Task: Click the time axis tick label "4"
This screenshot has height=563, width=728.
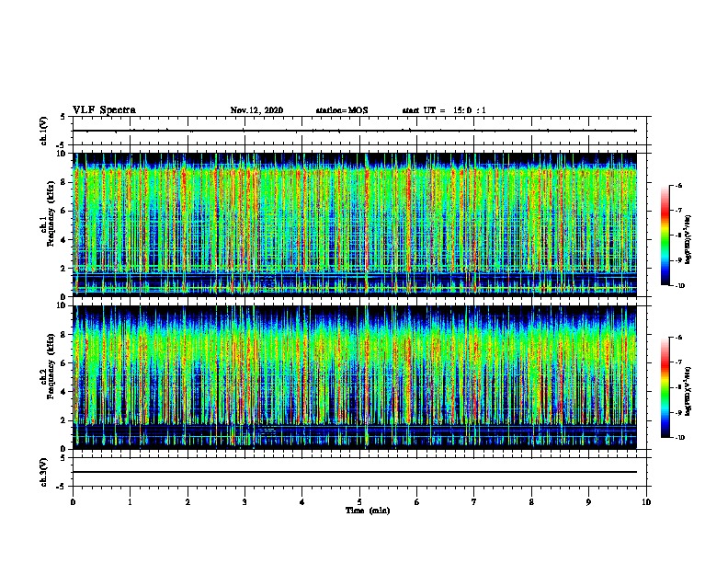Action: coord(302,502)
